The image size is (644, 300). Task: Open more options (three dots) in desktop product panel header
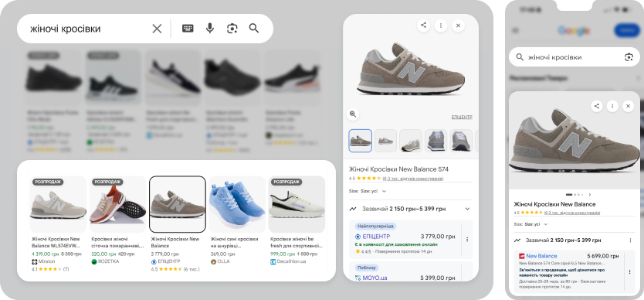(441, 26)
